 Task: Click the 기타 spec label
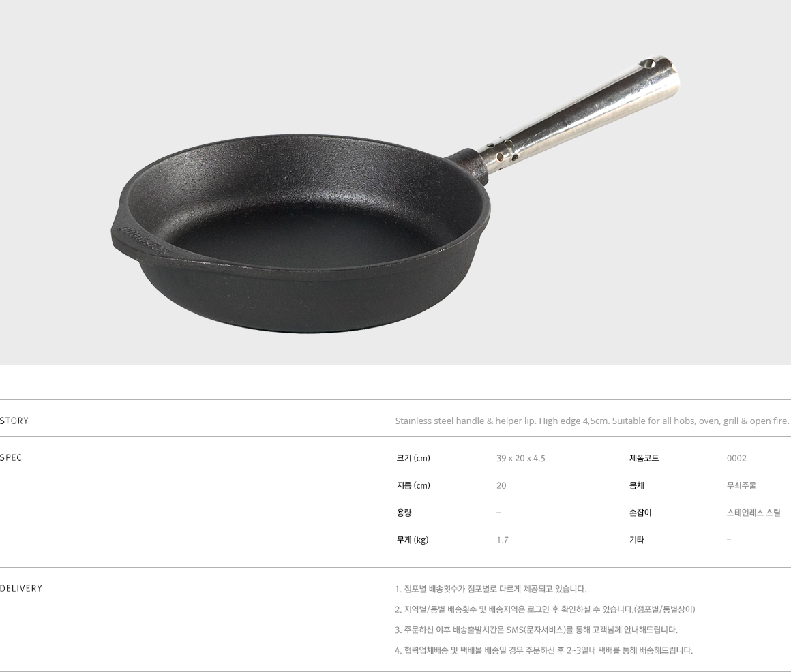(x=636, y=539)
